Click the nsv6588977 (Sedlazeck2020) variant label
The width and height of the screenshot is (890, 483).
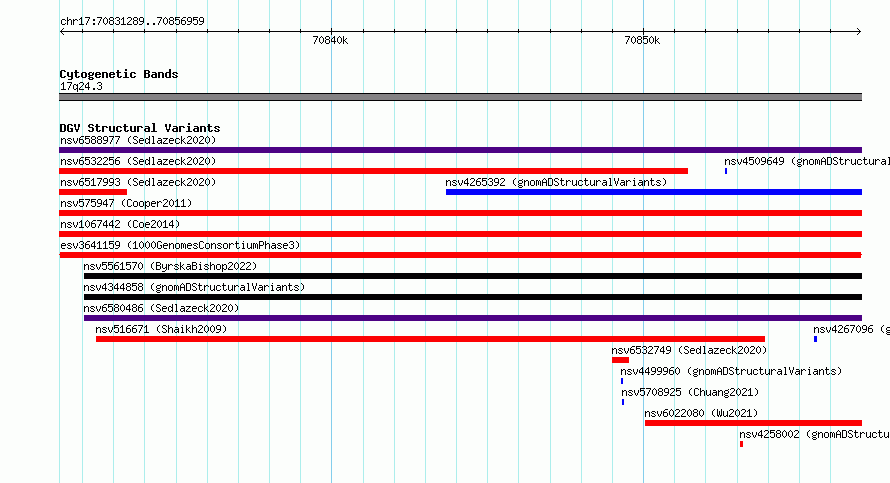click(138, 140)
